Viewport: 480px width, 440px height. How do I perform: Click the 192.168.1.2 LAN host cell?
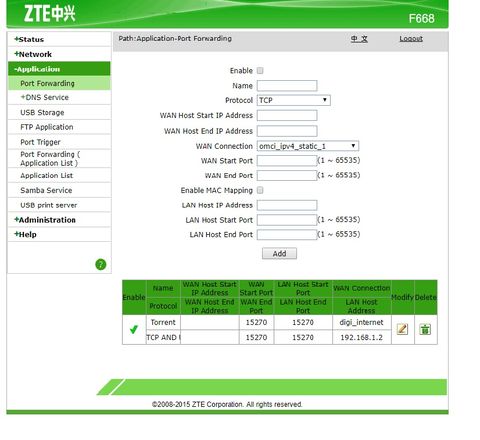pyautogui.click(x=362, y=337)
